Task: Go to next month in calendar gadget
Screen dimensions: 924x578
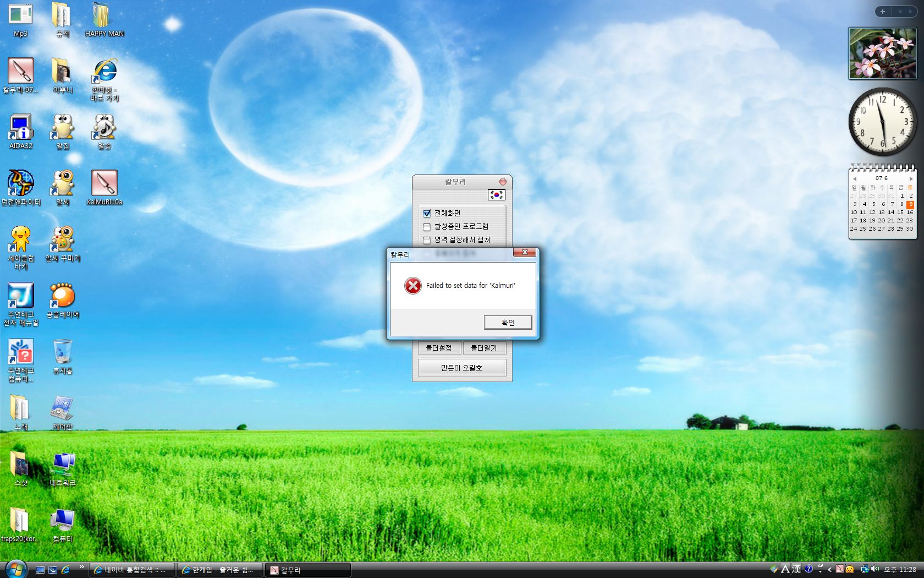Action: pyautogui.click(x=911, y=179)
